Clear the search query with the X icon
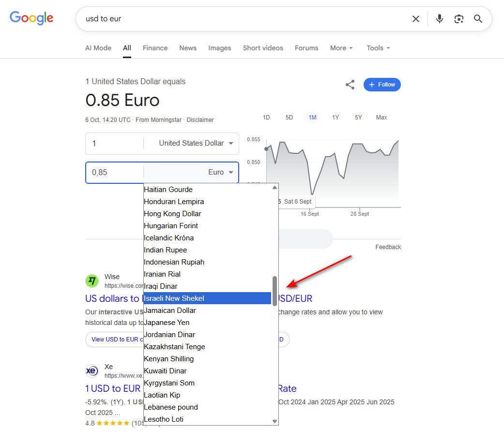Image resolution: width=504 pixels, height=443 pixels. tap(416, 18)
